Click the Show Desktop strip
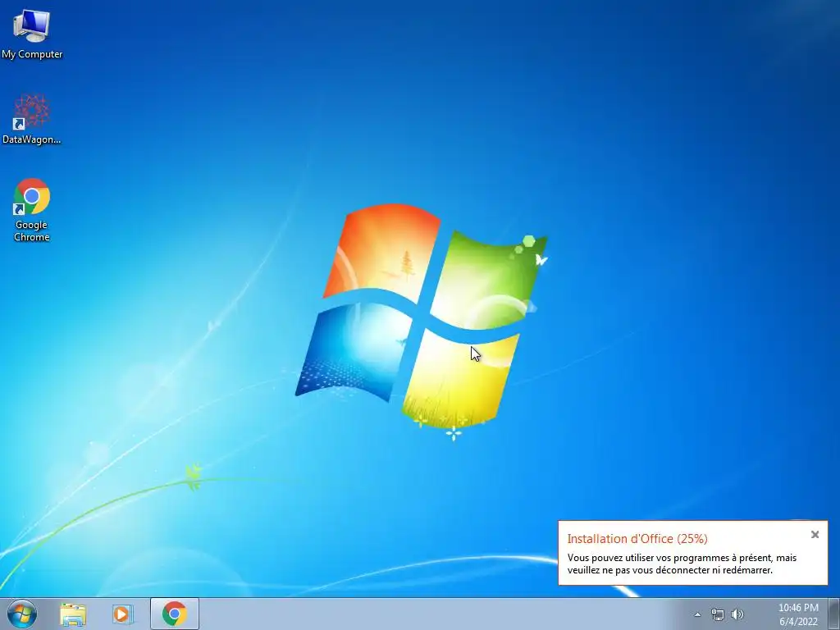Viewport: 840px width, 630px height. [834, 614]
